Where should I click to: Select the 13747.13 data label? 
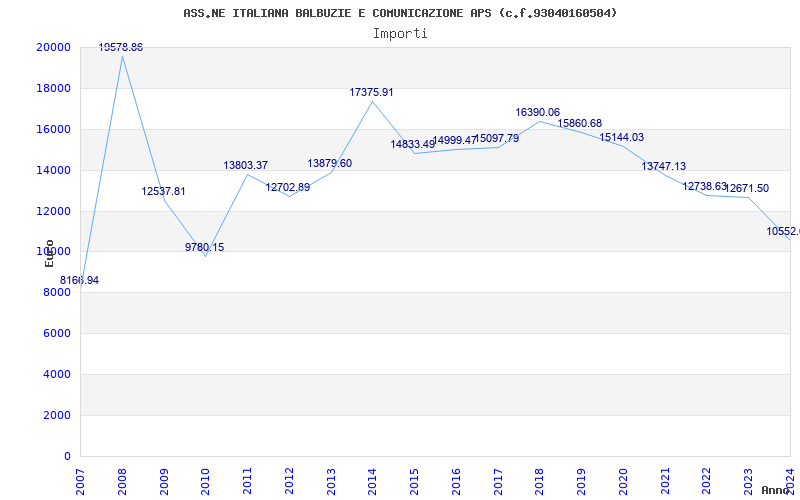(x=663, y=166)
